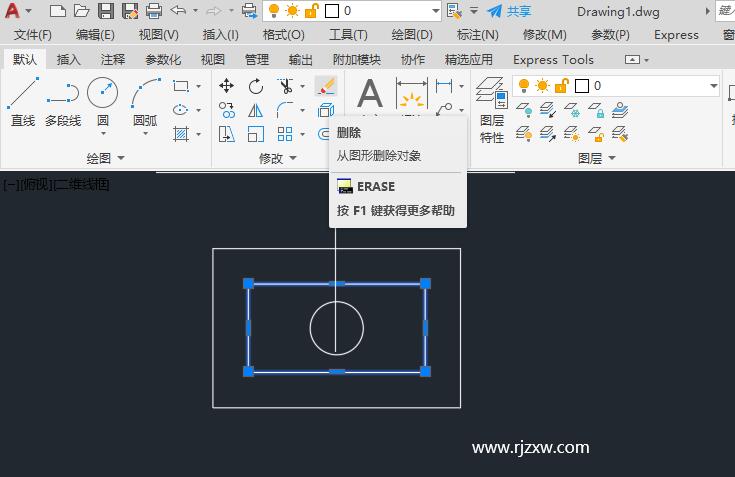This screenshot has height=477, width=735.
Task: Toggle the sun icon in quick access layer box
Action: point(292,11)
